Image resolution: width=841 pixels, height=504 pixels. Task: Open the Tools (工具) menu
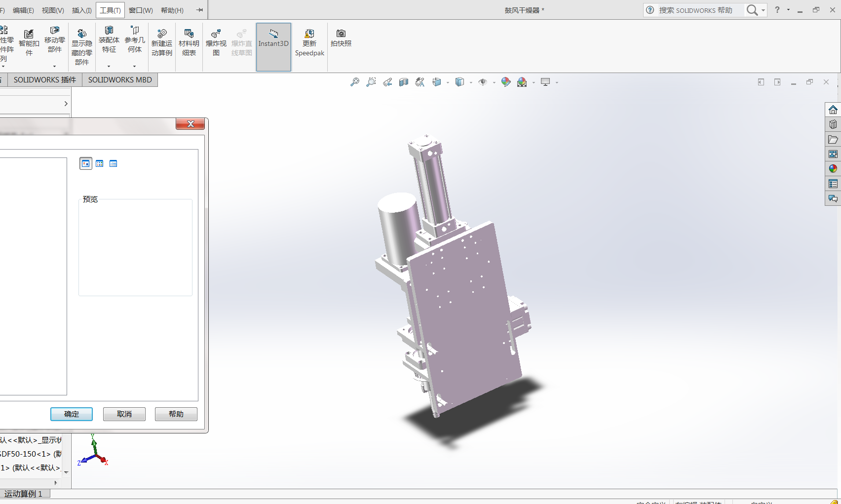(x=110, y=10)
